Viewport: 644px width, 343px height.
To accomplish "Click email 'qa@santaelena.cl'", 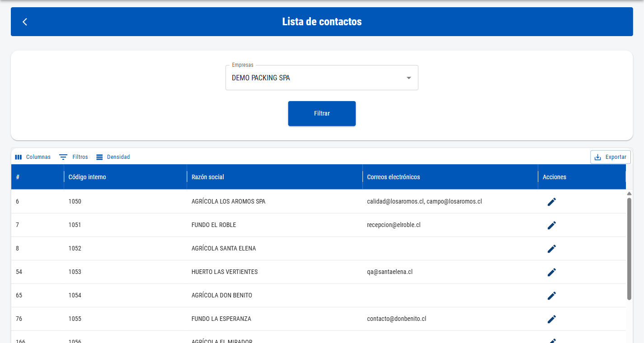I will [390, 272].
